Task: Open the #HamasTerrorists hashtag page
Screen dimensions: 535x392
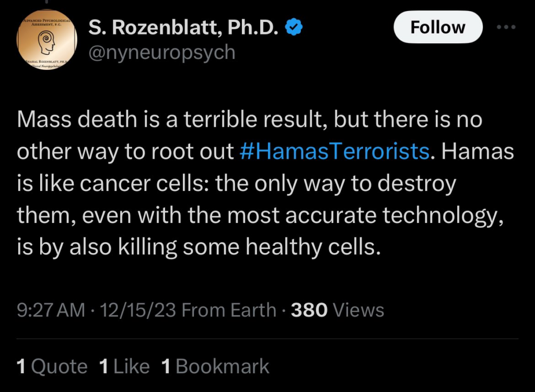Action: pyautogui.click(x=334, y=151)
